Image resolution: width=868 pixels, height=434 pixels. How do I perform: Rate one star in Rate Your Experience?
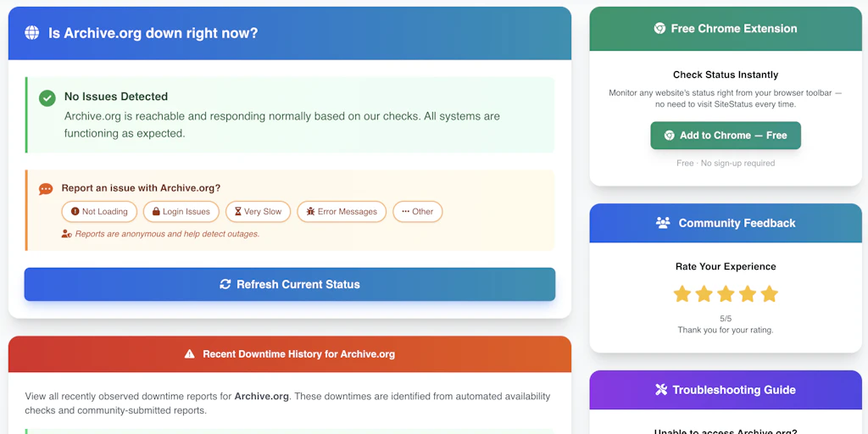(x=682, y=294)
